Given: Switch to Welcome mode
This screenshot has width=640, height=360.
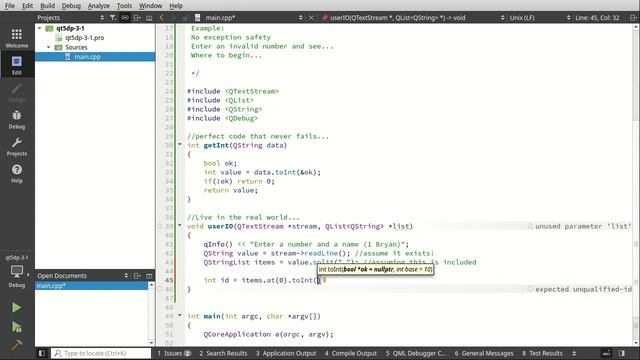Looking at the screenshot, I should tap(17, 38).
